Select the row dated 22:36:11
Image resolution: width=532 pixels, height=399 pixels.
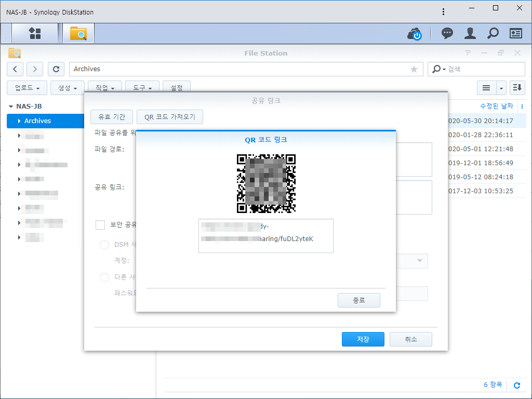tap(487, 135)
